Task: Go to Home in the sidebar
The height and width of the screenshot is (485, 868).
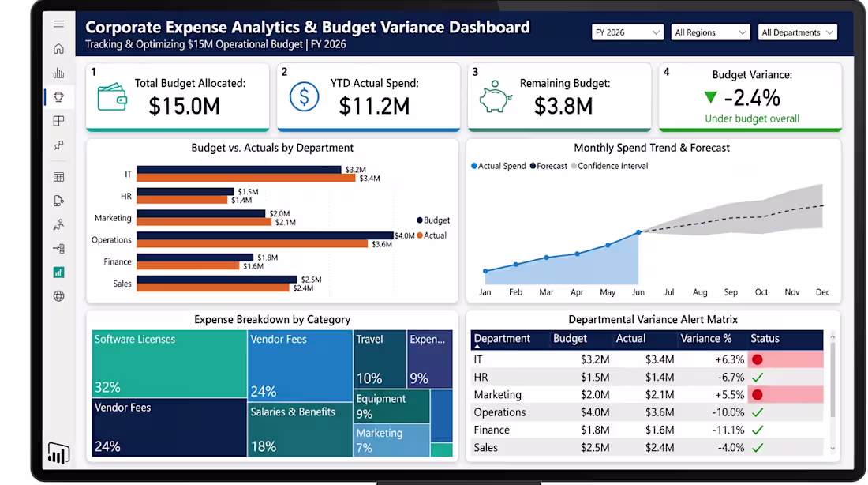Action: [x=58, y=49]
